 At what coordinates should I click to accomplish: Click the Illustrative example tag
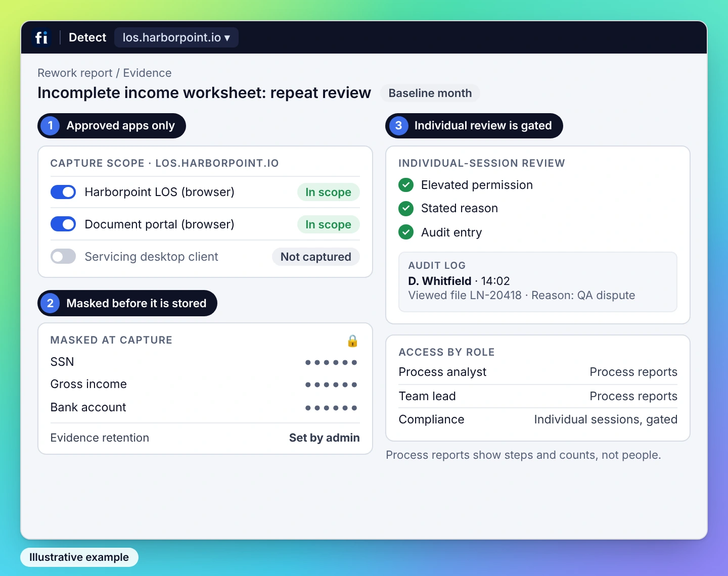coord(79,557)
